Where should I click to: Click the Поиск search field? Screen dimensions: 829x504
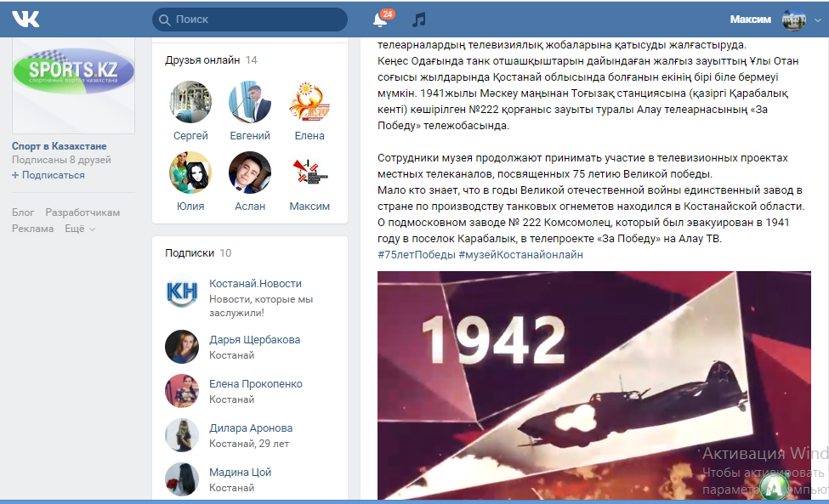coord(250,20)
